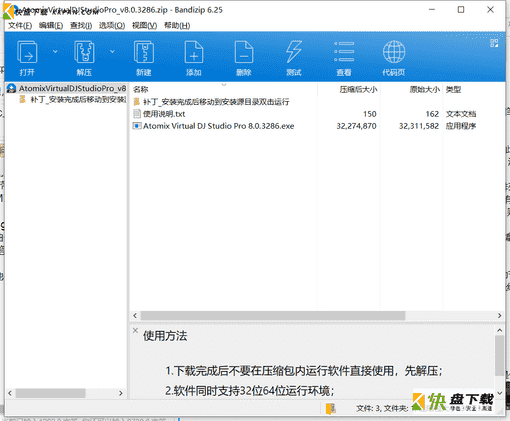Image resolution: width=510 pixels, height=421 pixels.
Task: Click up arrow of comment pane scrollbar
Action: click(499, 330)
